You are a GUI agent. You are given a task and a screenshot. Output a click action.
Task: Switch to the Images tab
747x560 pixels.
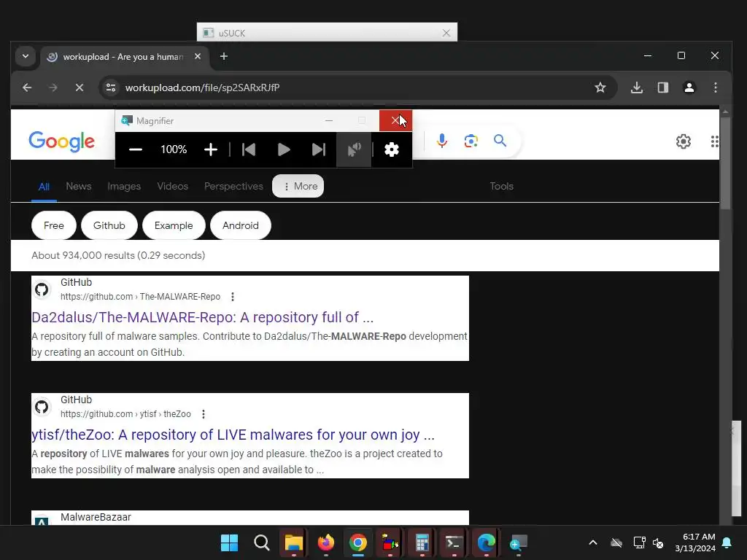pos(124,186)
